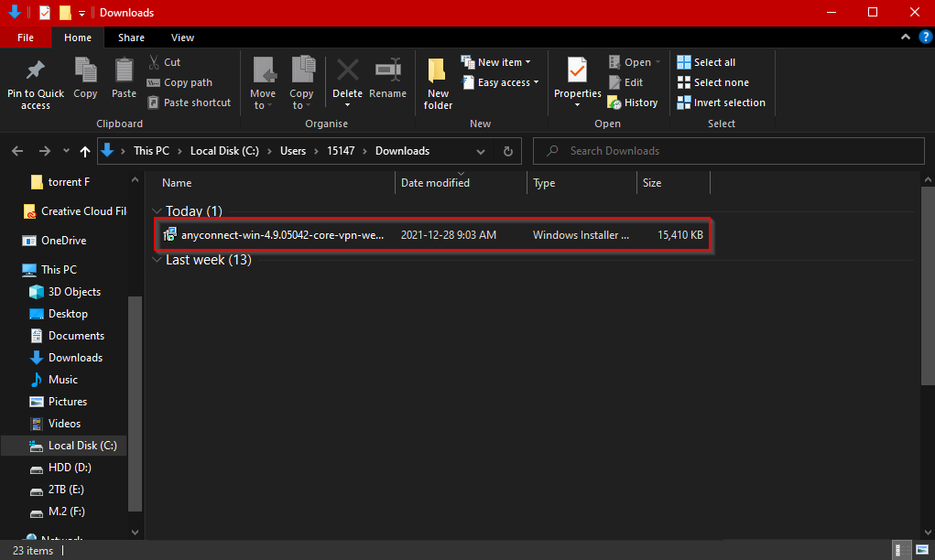The image size is (935, 560).
Task: Refresh the Downloads folder
Action: (508, 151)
